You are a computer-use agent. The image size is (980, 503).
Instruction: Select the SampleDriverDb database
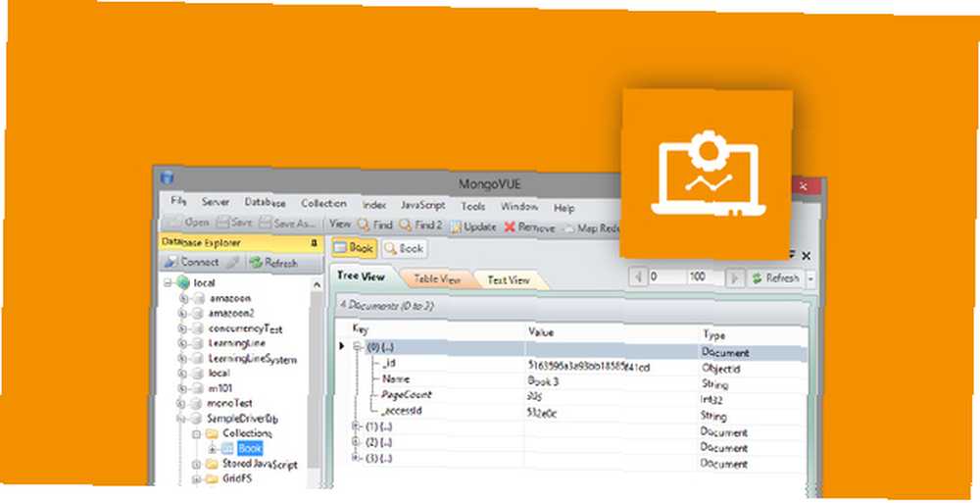tap(242, 418)
